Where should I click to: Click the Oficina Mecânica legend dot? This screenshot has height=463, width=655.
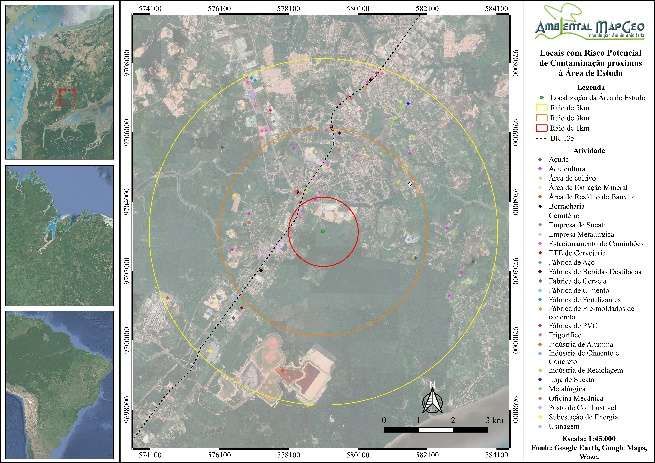click(541, 398)
